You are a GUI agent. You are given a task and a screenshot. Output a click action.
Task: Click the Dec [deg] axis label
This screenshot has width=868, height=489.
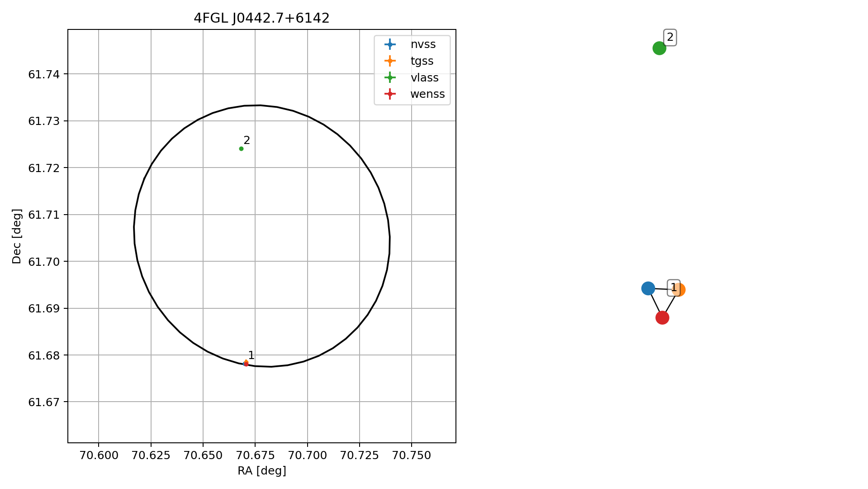[x=17, y=236]
